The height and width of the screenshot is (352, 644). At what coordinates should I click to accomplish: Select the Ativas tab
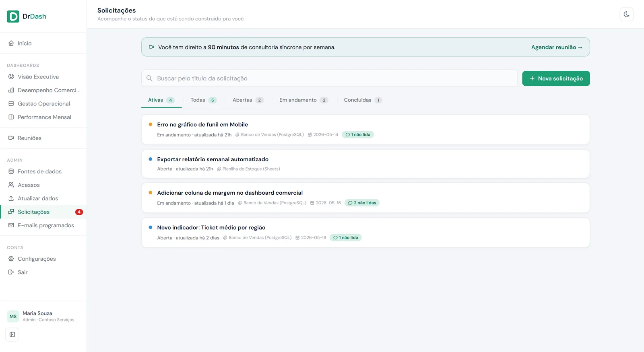click(161, 100)
